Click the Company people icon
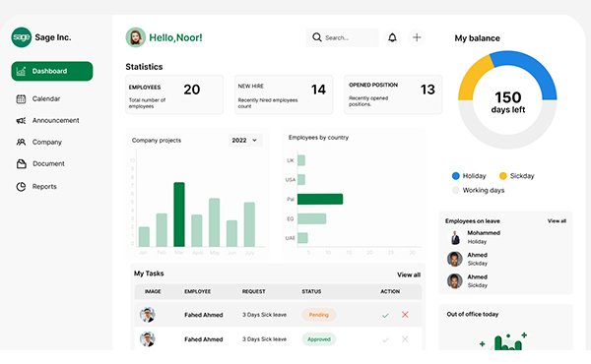 point(21,142)
